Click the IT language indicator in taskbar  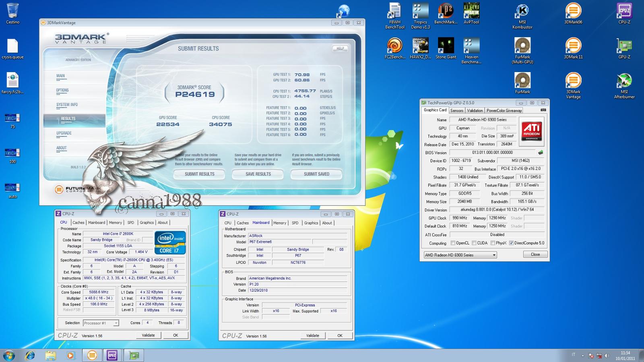pyautogui.click(x=573, y=355)
